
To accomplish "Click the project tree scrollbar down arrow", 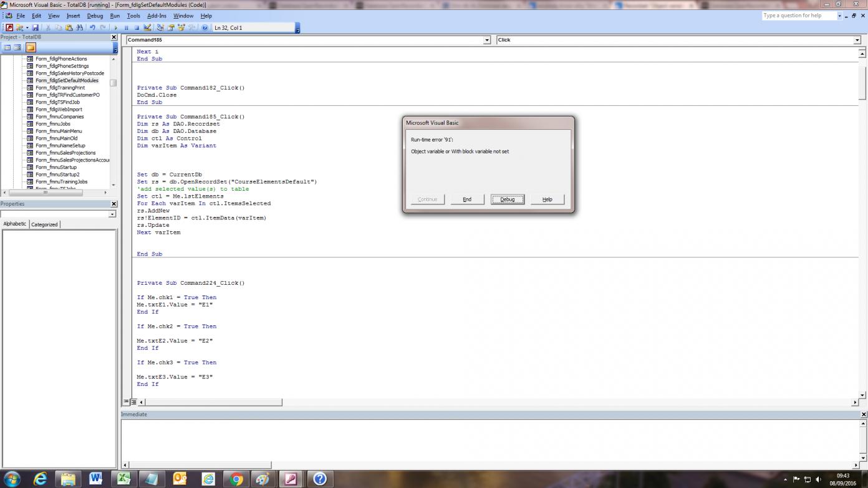I will click(113, 185).
